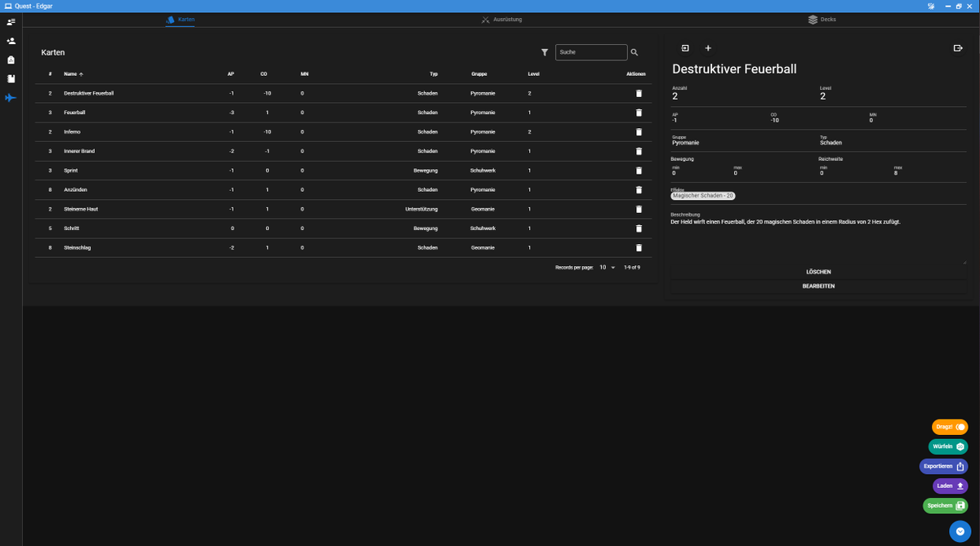Open the character list icon in sidebar

point(11,21)
